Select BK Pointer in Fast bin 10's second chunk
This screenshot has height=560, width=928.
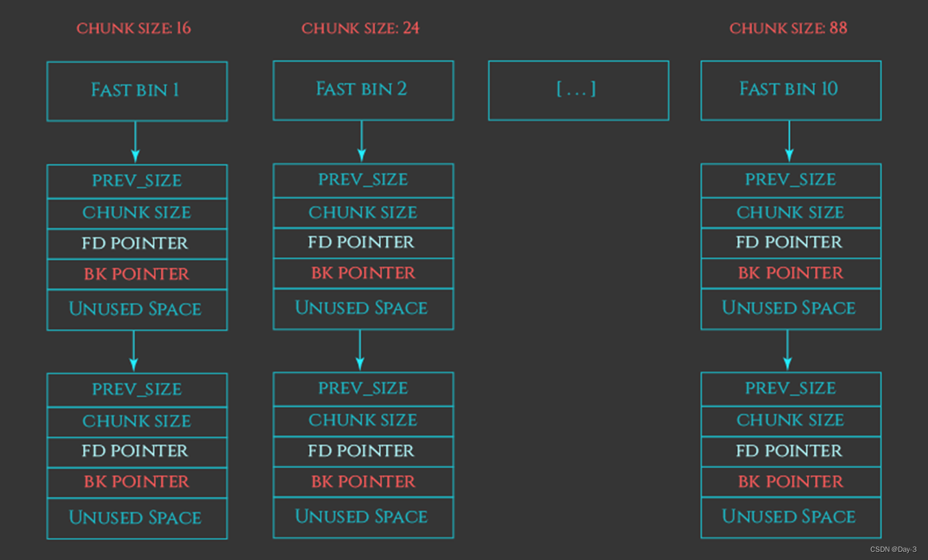pos(790,482)
